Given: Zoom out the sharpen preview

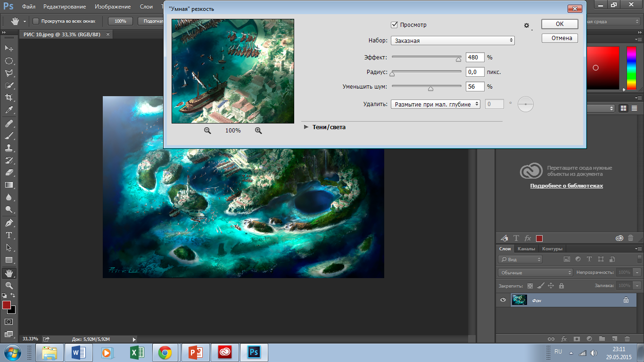Looking at the screenshot, I should [x=207, y=130].
